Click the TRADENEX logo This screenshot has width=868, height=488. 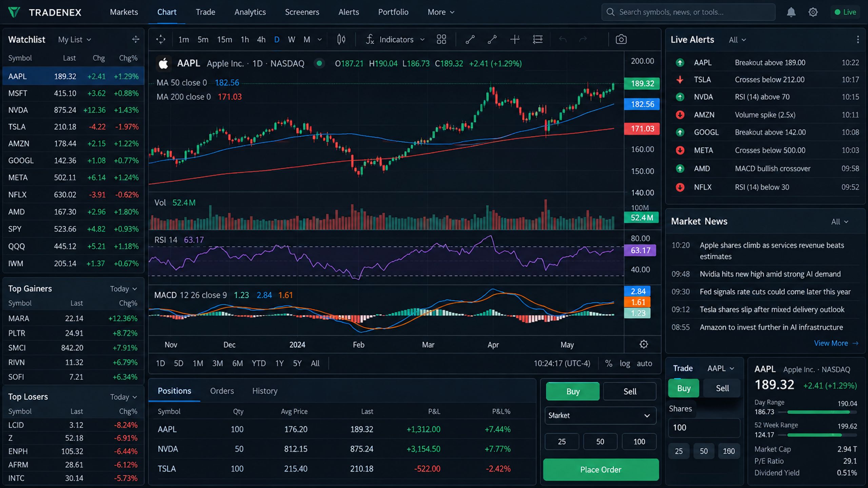45,12
